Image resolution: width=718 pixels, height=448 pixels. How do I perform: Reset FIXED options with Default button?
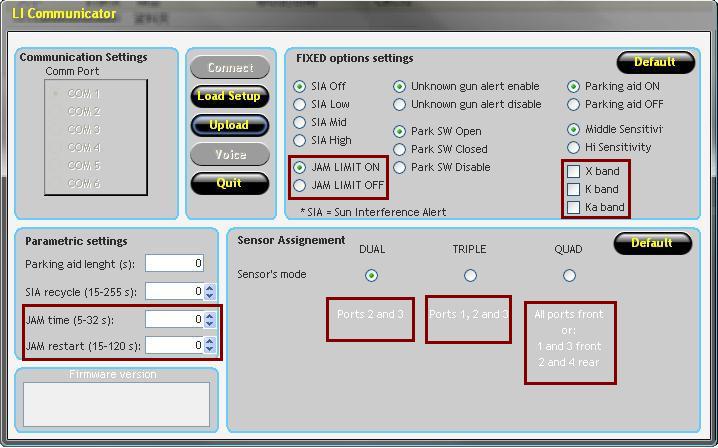point(654,62)
